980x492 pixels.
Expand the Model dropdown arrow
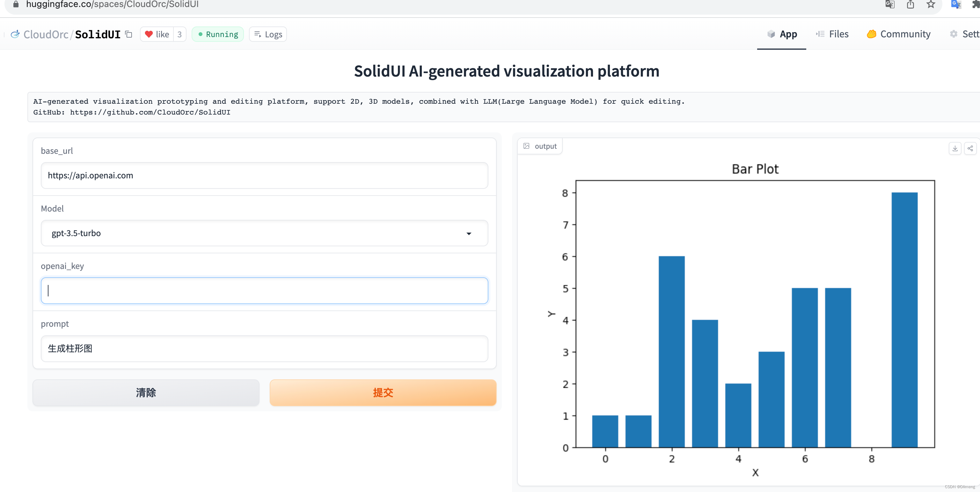coord(469,234)
